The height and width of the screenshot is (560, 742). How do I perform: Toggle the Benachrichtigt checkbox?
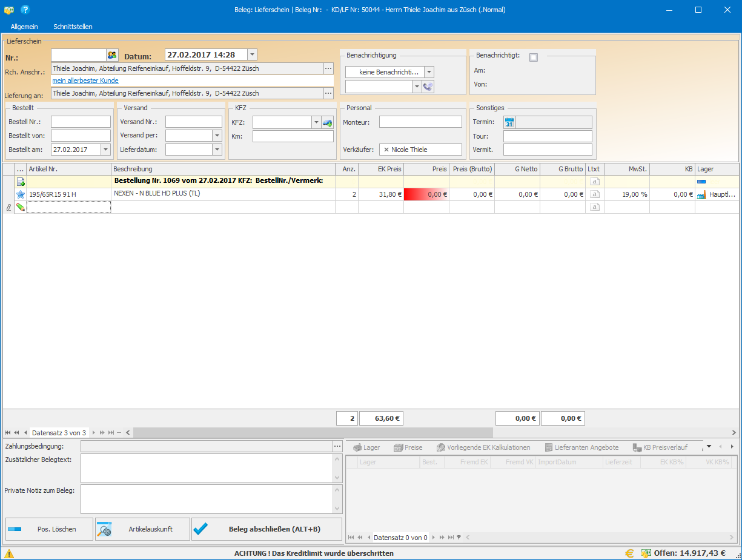[533, 58]
